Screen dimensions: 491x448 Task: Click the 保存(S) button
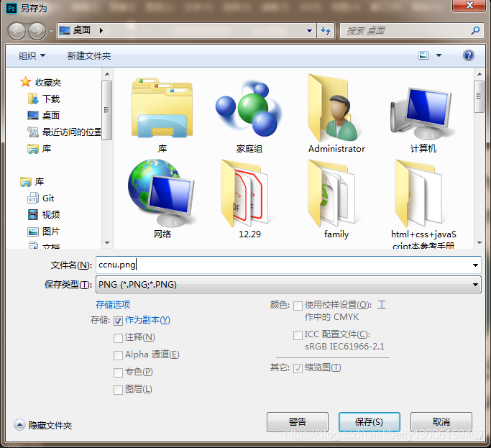click(x=370, y=421)
